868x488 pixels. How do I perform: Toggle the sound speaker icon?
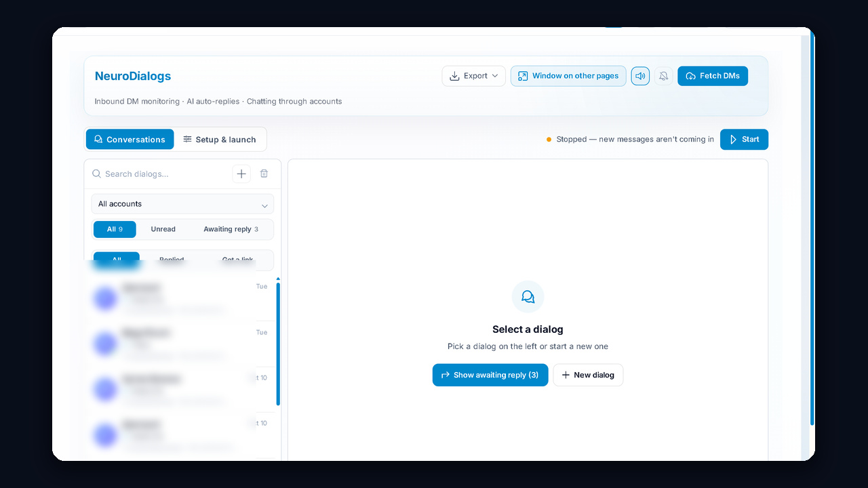pyautogui.click(x=640, y=76)
